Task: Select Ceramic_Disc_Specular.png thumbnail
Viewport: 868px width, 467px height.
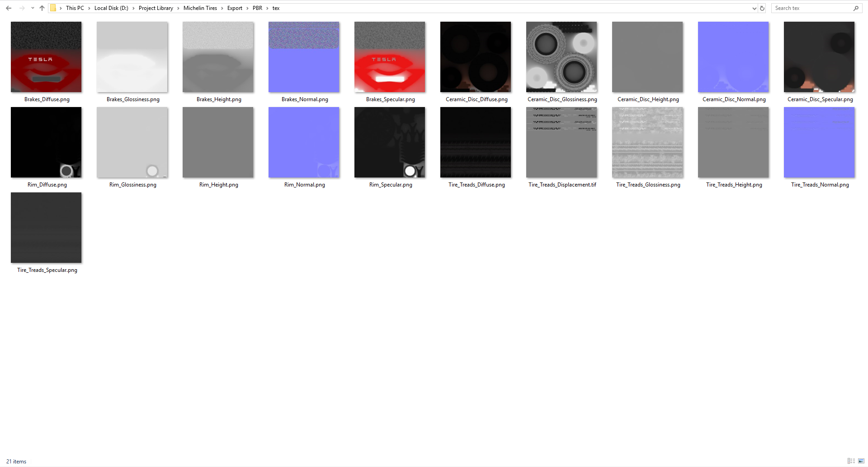Action: (819, 57)
